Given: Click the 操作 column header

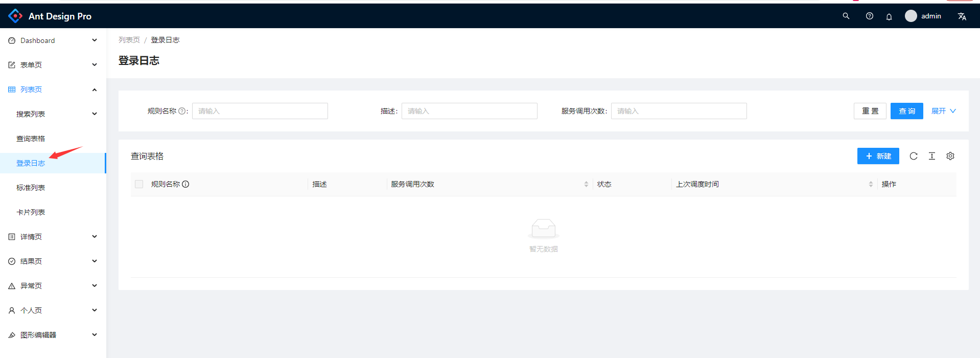Looking at the screenshot, I should pyautogui.click(x=889, y=184).
